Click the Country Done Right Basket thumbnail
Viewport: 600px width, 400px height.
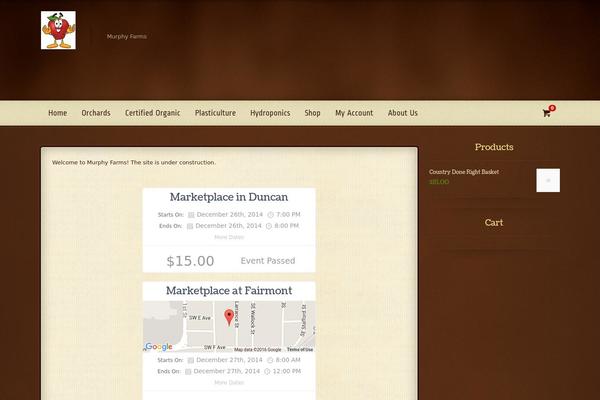coord(548,180)
